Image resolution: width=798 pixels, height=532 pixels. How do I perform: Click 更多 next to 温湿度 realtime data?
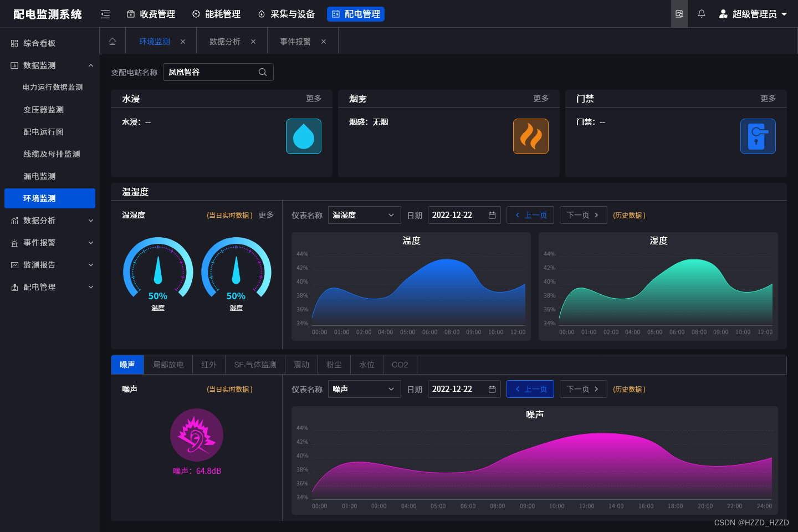(x=266, y=215)
